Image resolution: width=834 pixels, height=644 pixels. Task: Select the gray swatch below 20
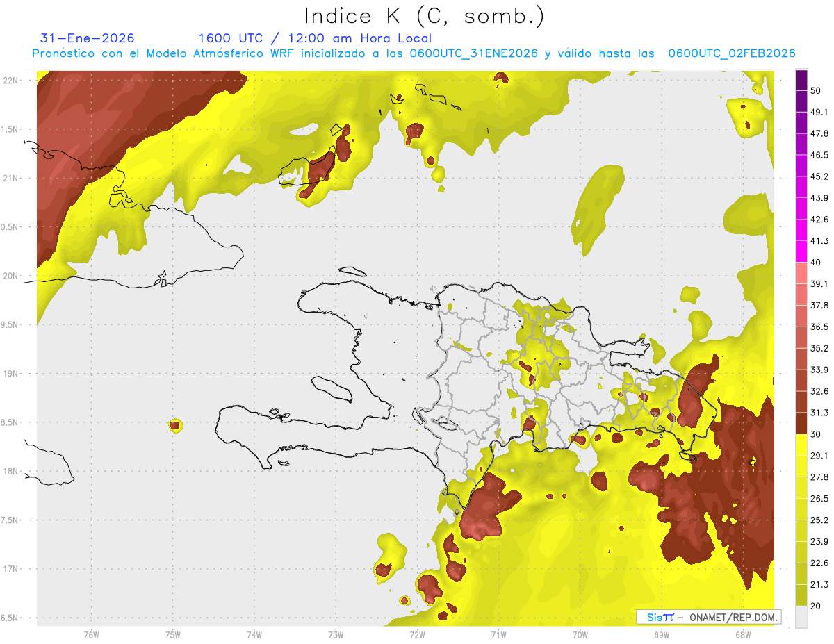click(801, 616)
